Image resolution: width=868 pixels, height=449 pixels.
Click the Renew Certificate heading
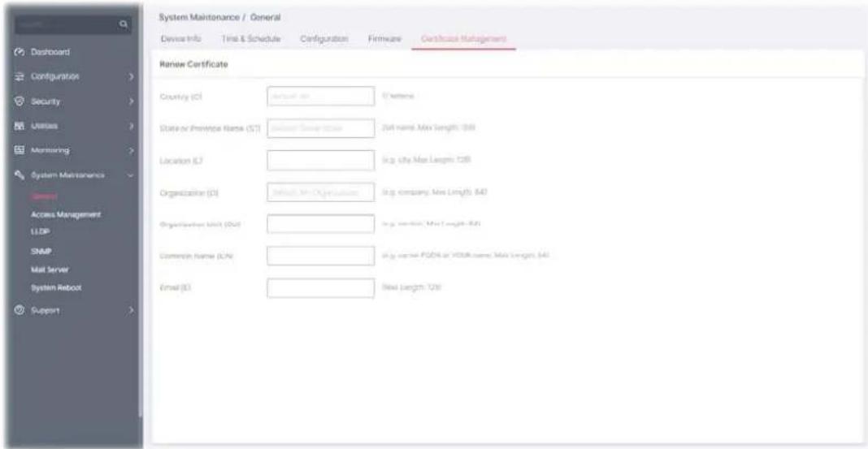pyautogui.click(x=193, y=65)
